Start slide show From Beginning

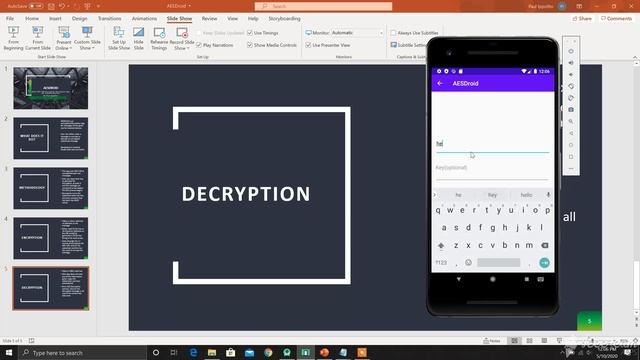13,38
